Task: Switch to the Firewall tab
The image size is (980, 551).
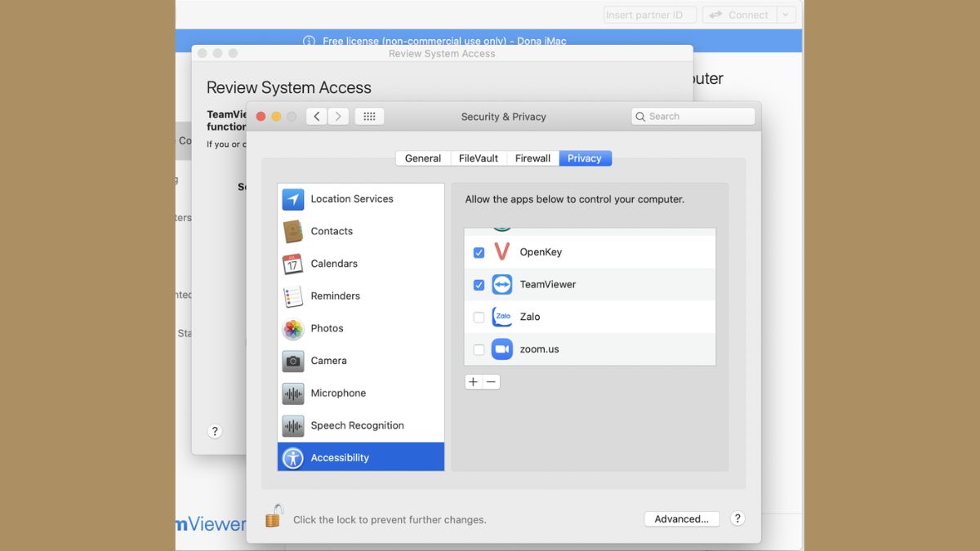Action: pyautogui.click(x=532, y=158)
